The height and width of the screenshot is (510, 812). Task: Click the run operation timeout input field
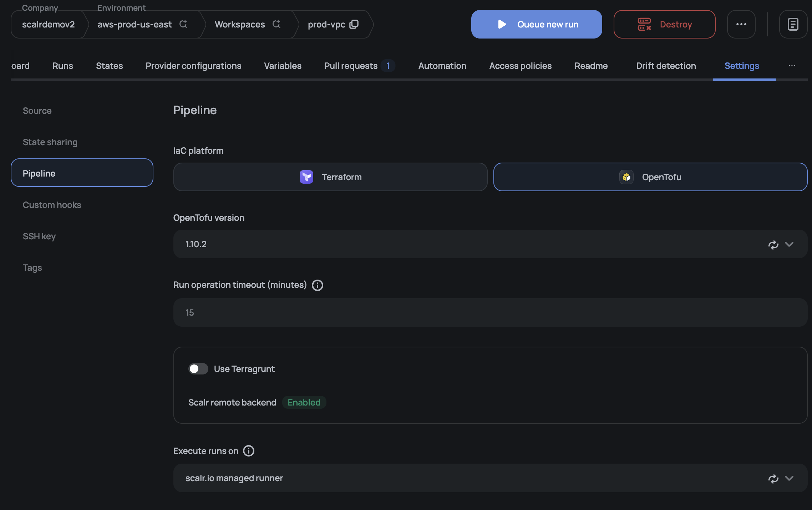point(490,312)
